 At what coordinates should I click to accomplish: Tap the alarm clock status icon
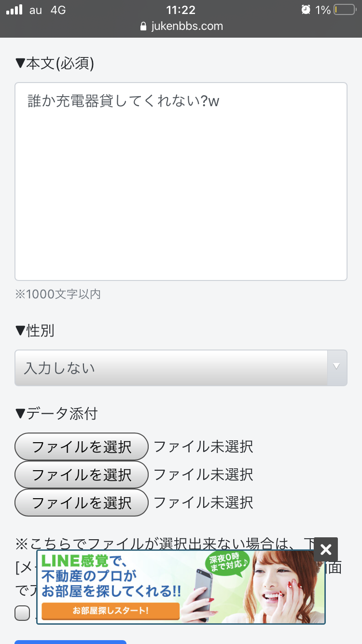click(x=306, y=10)
